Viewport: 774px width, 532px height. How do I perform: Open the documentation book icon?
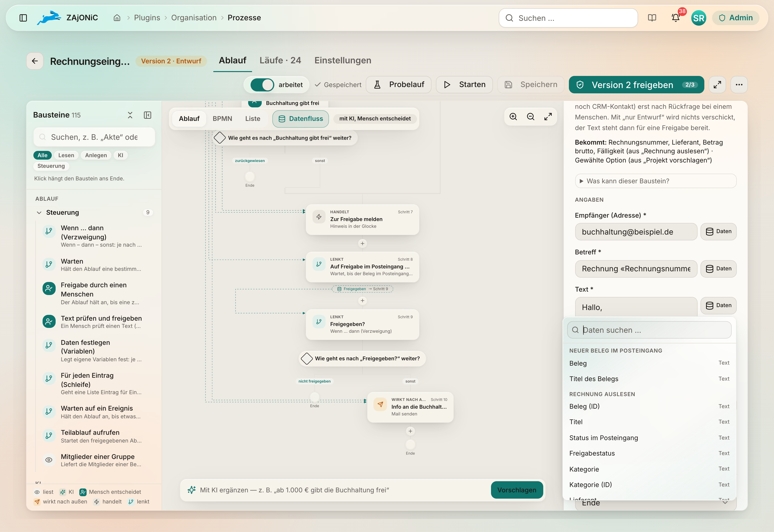tap(652, 18)
